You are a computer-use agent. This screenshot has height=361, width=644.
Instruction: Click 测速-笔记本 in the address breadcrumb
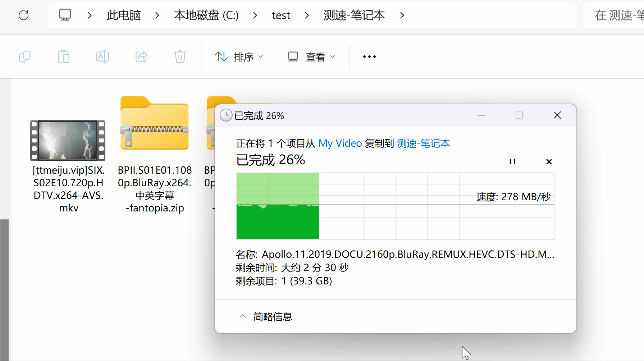coord(354,15)
